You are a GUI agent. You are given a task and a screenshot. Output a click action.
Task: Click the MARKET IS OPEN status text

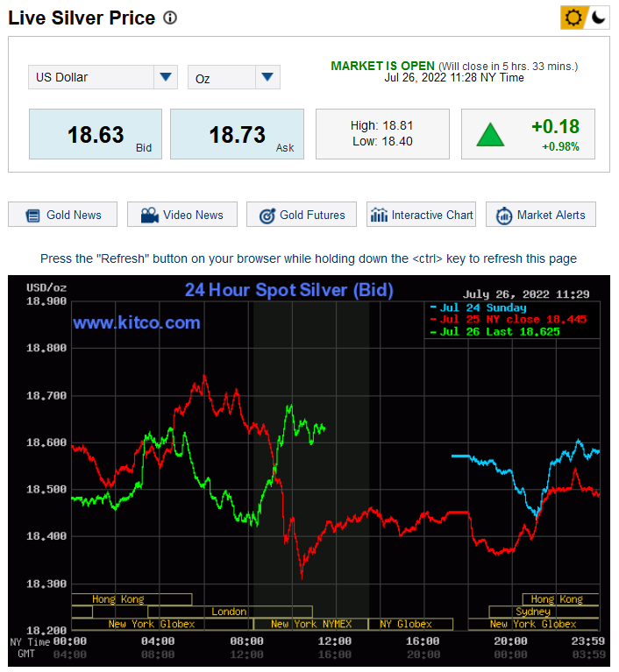pos(382,66)
